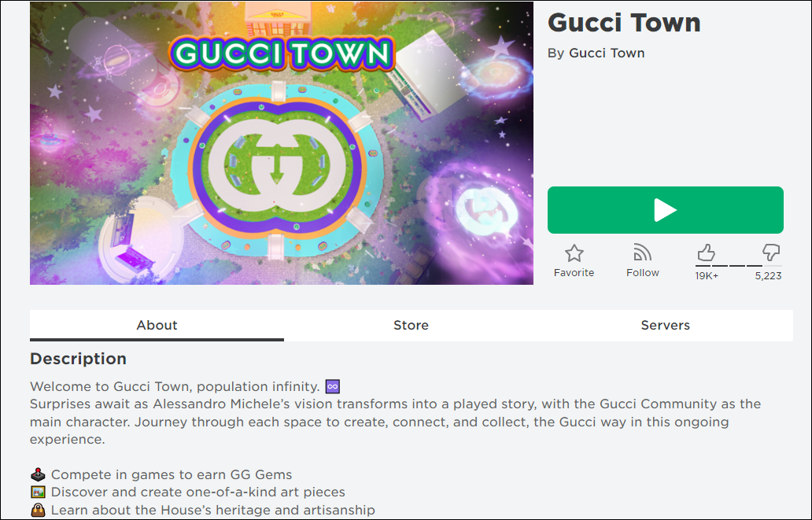Click the like ratio bar between vote icons
The height and width of the screenshot is (520, 812).
click(x=738, y=264)
